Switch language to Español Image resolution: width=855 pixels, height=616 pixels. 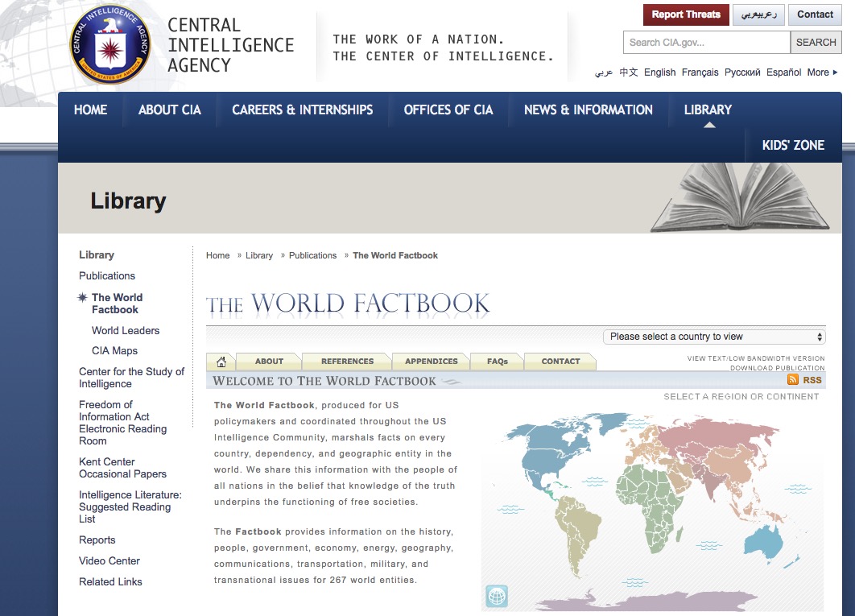783,72
